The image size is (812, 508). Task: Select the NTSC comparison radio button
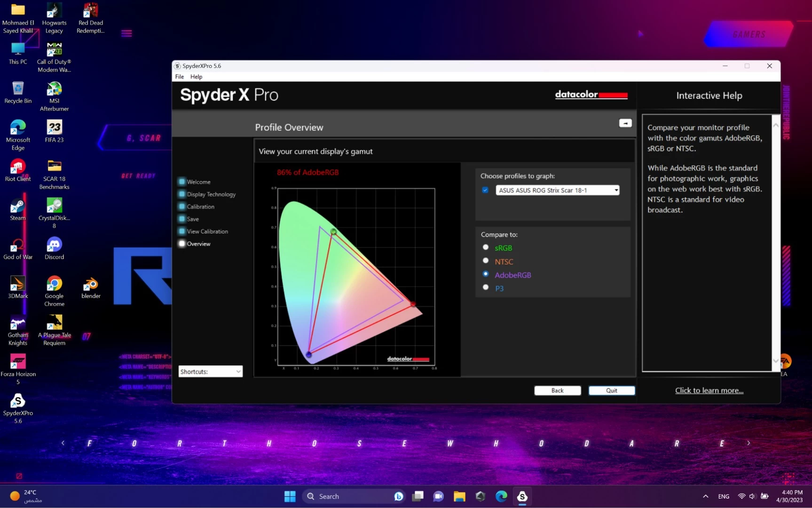[x=486, y=261]
